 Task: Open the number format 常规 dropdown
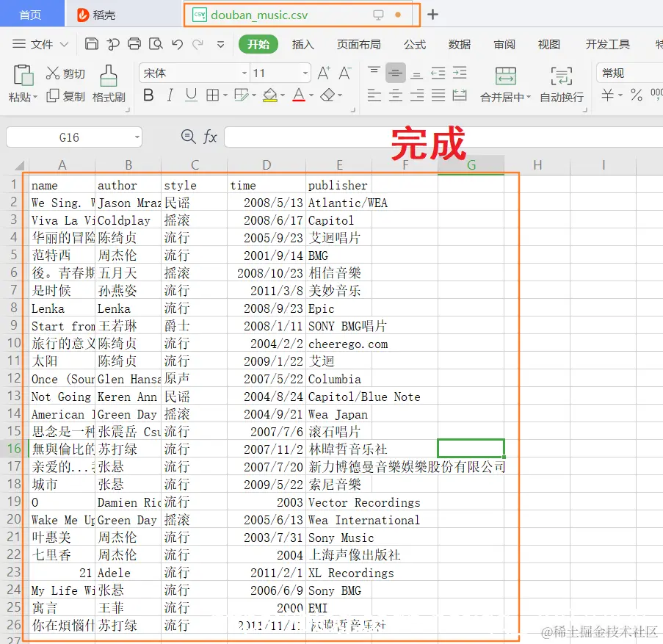(630, 73)
